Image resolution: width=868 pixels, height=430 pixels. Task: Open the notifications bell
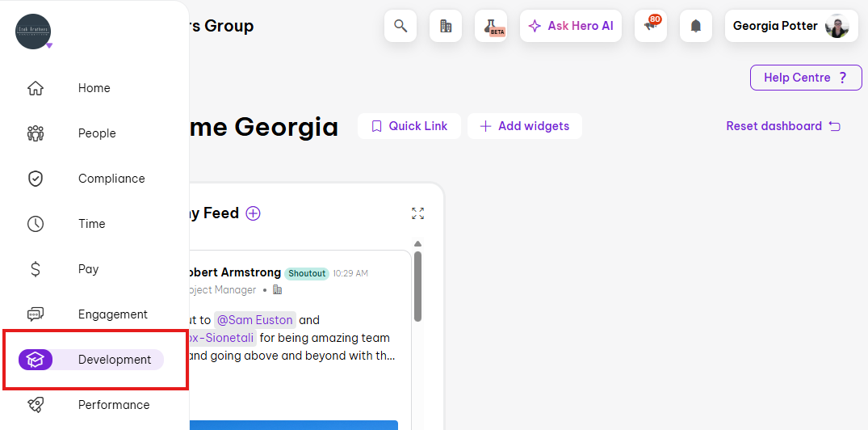click(696, 26)
